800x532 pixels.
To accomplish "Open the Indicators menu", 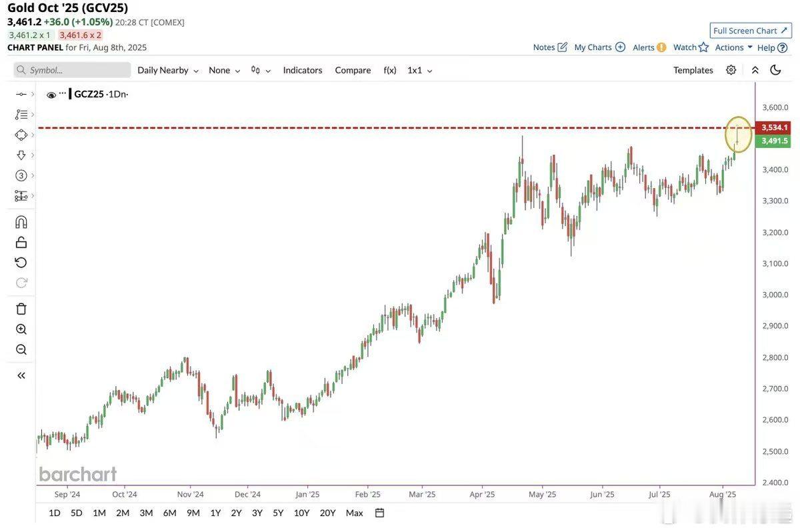I will point(303,70).
